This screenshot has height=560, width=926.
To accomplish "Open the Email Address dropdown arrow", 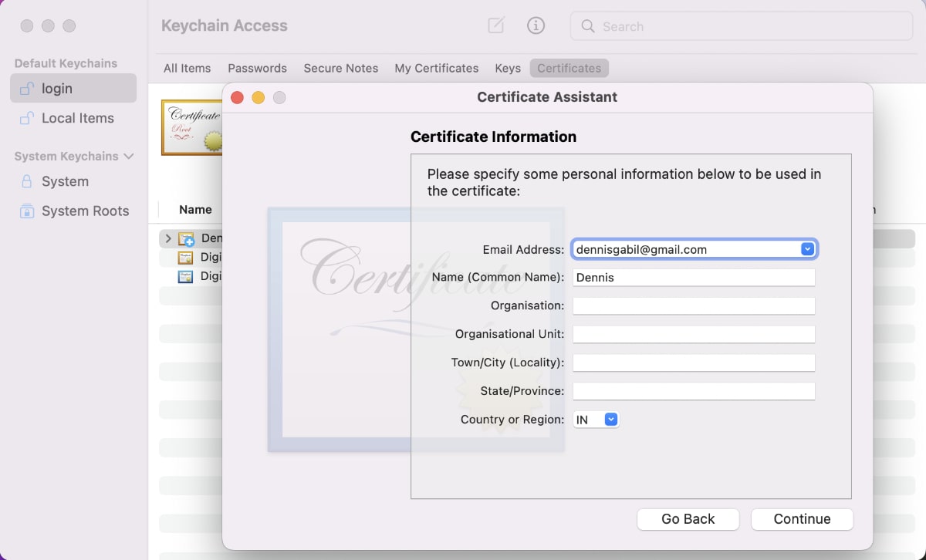I will tap(807, 249).
